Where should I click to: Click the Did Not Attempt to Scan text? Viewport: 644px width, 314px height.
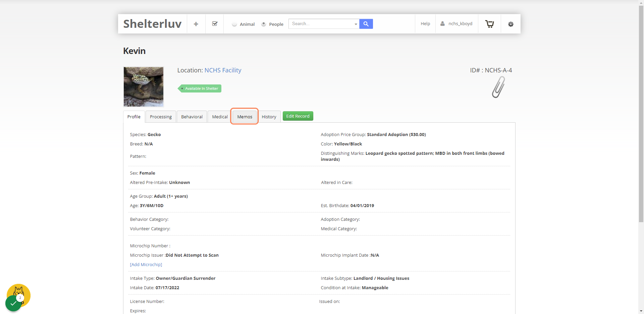pos(192,255)
